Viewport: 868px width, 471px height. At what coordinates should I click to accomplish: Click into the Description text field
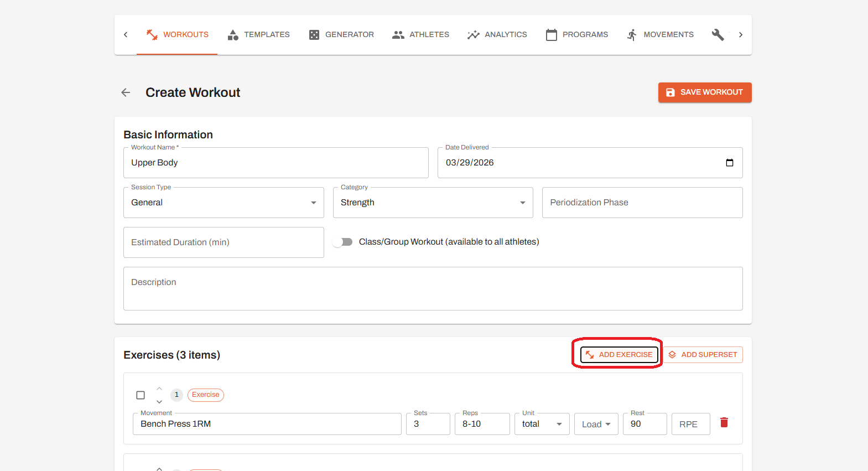(433, 288)
